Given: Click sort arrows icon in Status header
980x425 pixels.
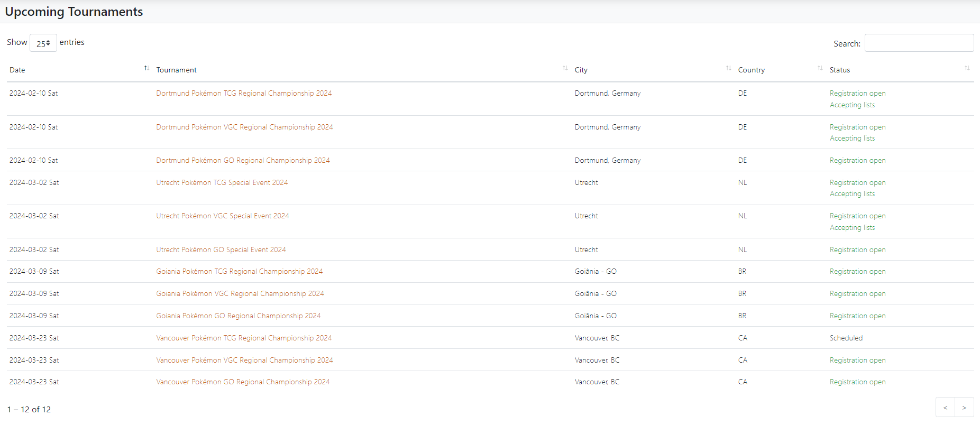Looking at the screenshot, I should (967, 68).
